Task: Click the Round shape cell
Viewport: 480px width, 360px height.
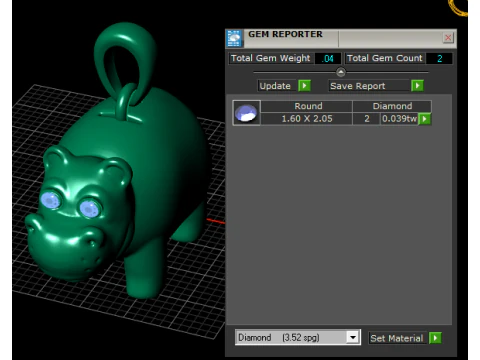Action: pos(307,106)
